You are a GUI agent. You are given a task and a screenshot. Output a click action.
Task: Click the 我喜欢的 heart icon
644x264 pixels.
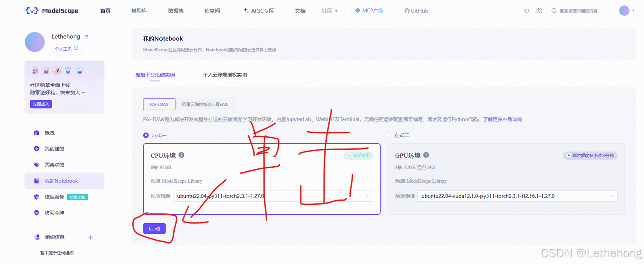click(x=36, y=165)
